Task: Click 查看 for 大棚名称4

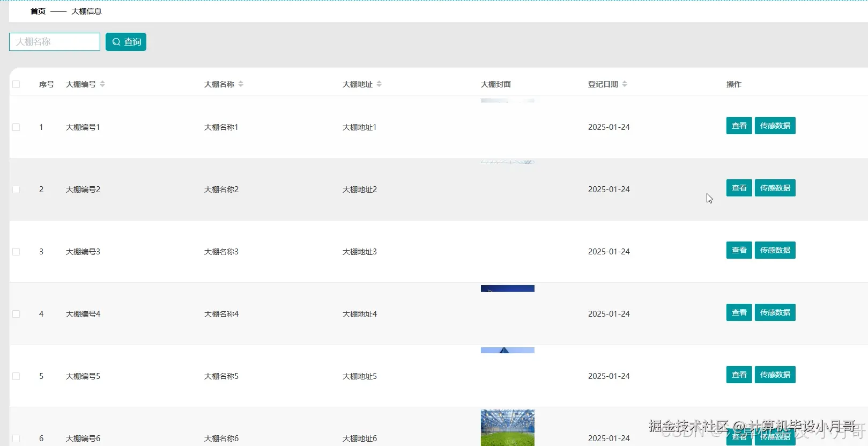Action: pyautogui.click(x=739, y=312)
